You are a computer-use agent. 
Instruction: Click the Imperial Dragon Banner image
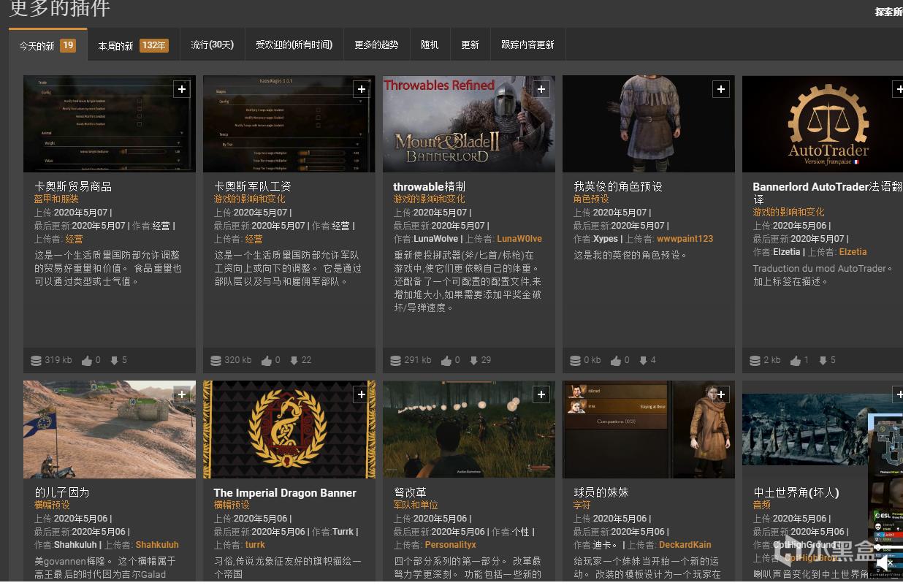pos(289,429)
